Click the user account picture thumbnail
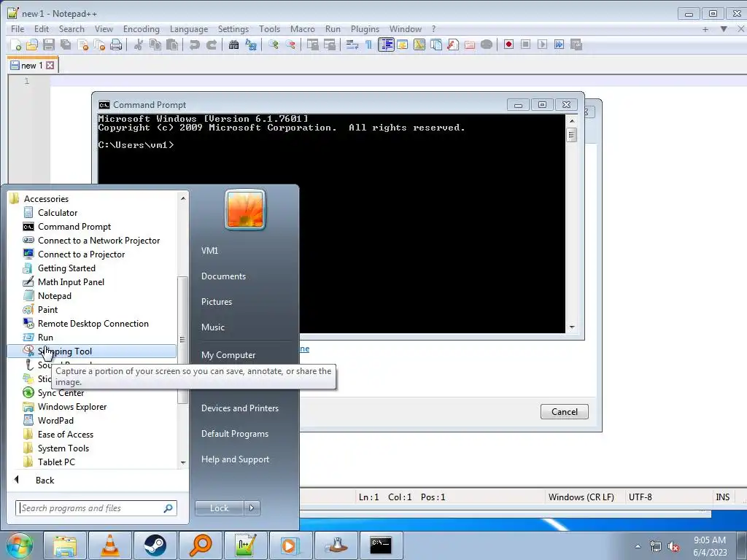Screen dimensions: 747x560 point(245,209)
